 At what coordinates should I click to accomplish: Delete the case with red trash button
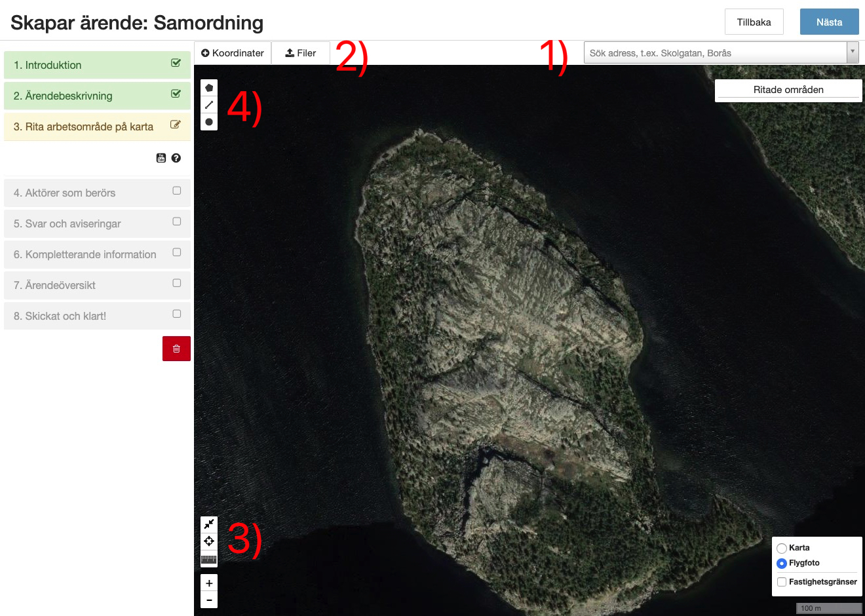click(x=176, y=349)
